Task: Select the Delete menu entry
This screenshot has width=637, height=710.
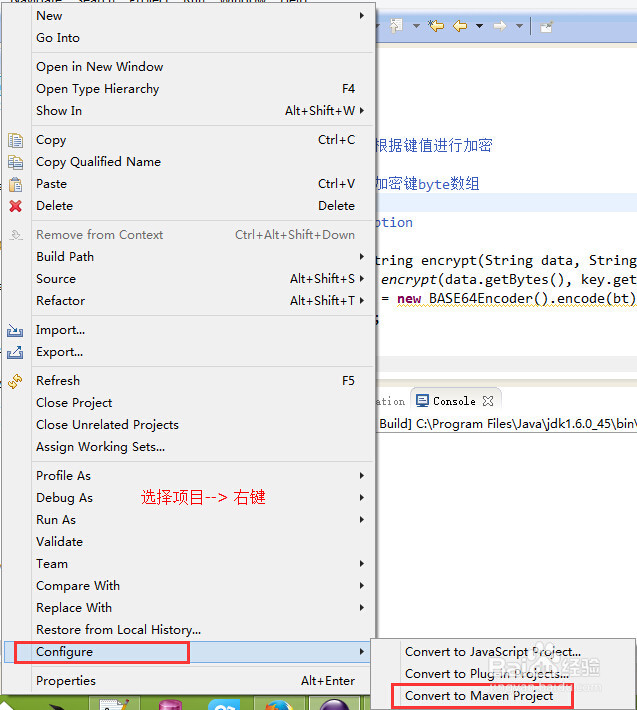Action: point(189,206)
